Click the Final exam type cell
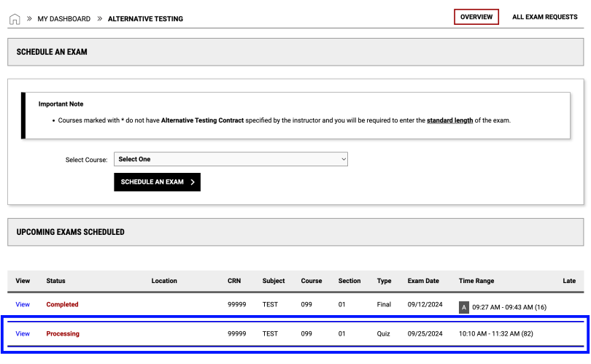The width and height of the screenshot is (591, 364). tap(384, 304)
